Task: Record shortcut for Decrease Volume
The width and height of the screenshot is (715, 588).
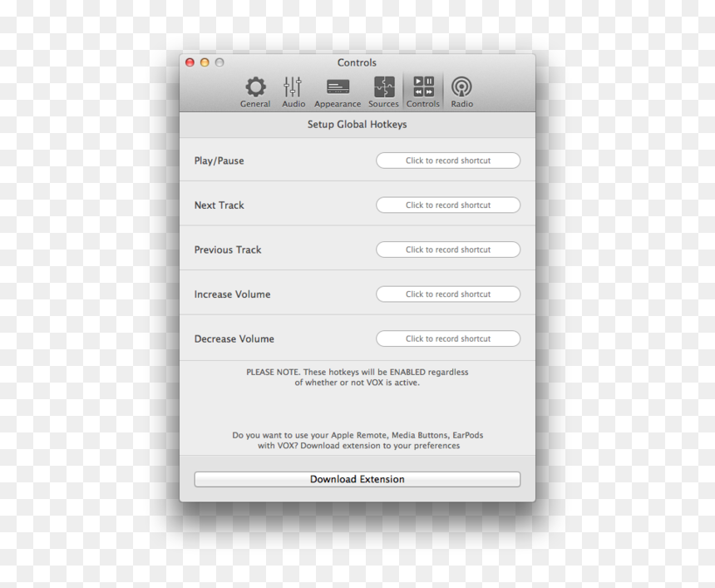Action: 448,339
